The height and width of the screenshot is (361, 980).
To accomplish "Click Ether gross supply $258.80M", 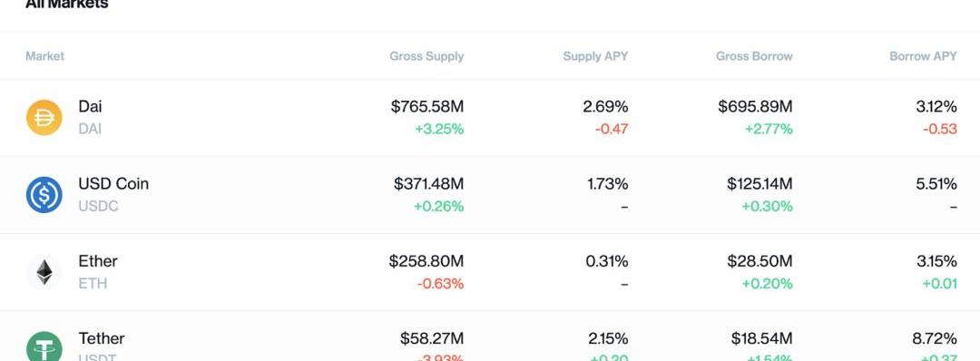I will (426, 261).
